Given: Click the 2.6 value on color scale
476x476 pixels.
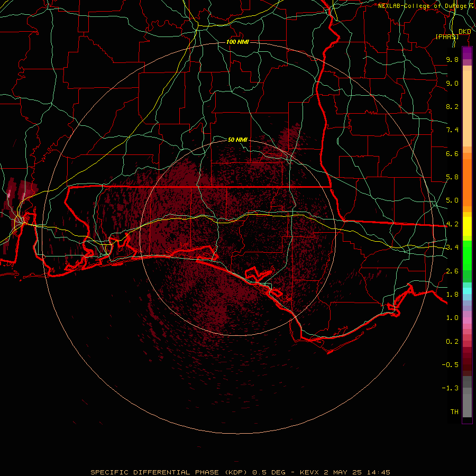Looking at the screenshot, I should (x=452, y=271).
